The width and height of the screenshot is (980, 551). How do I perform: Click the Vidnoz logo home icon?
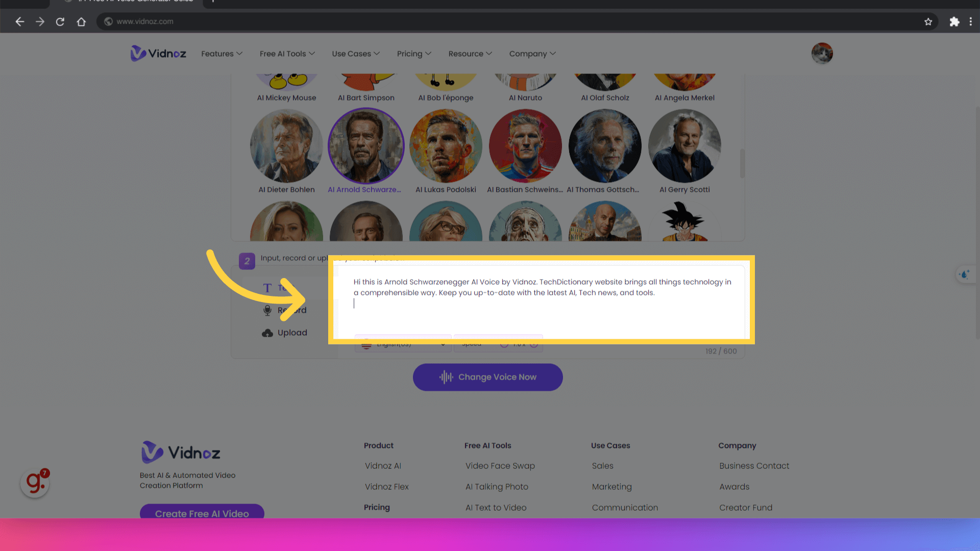tap(158, 53)
